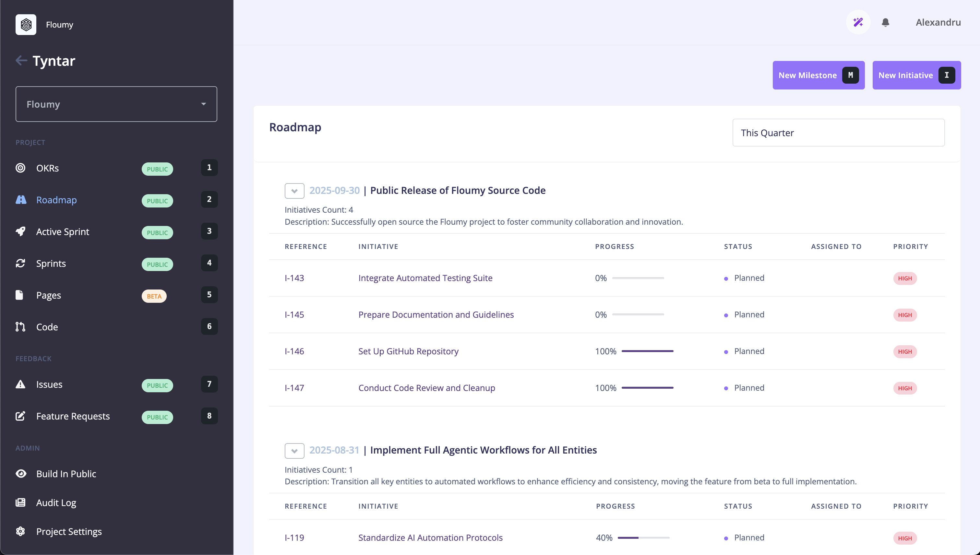Image resolution: width=980 pixels, height=555 pixels.
Task: Click the Code pull-request icon
Action: click(x=20, y=327)
